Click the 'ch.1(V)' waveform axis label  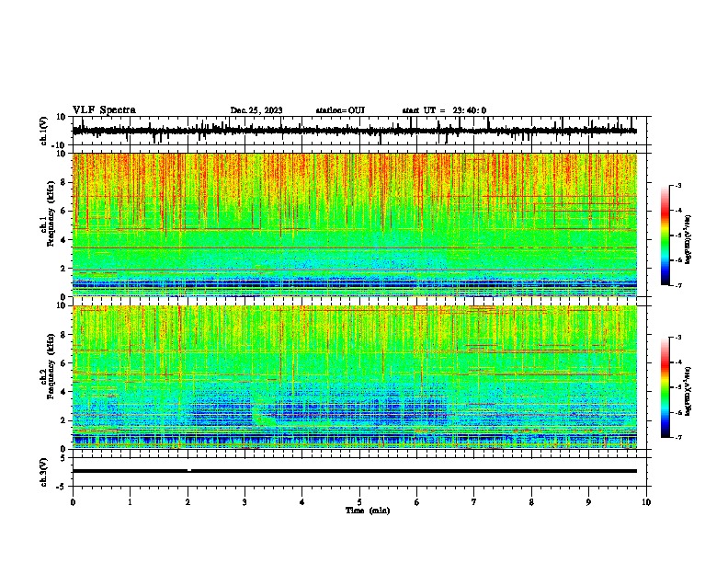(44, 131)
